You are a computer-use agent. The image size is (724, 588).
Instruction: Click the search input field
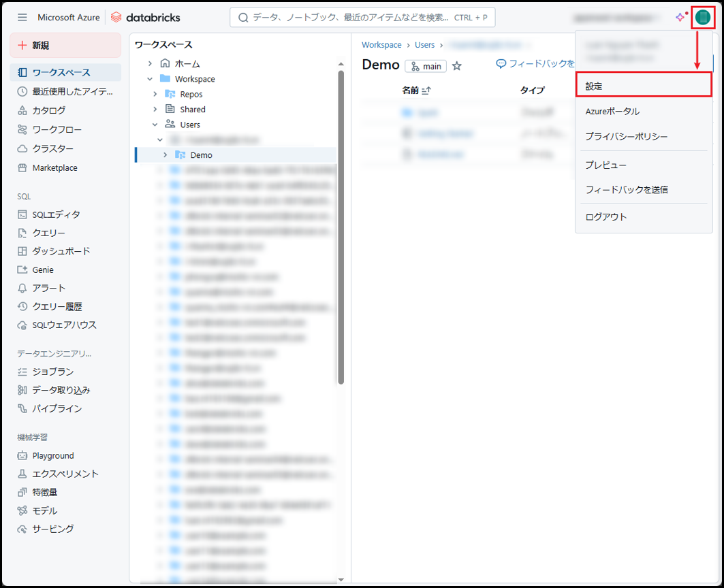tap(362, 18)
